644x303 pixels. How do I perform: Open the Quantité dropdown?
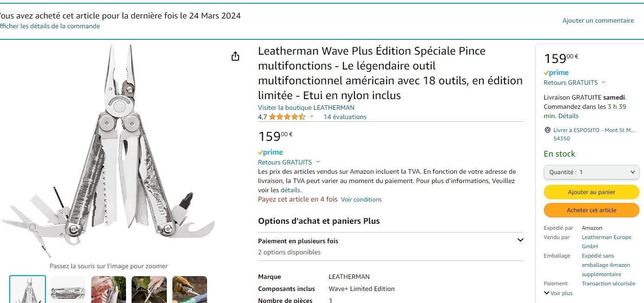point(591,172)
